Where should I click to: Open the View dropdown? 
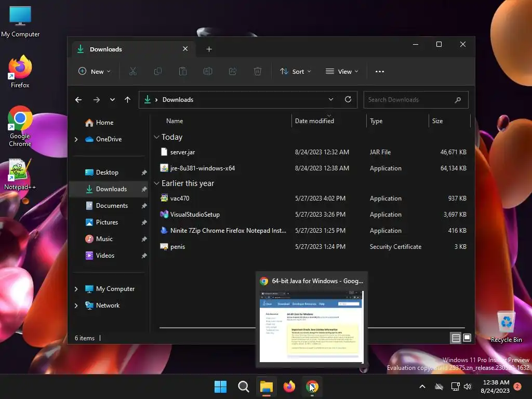pyautogui.click(x=342, y=71)
